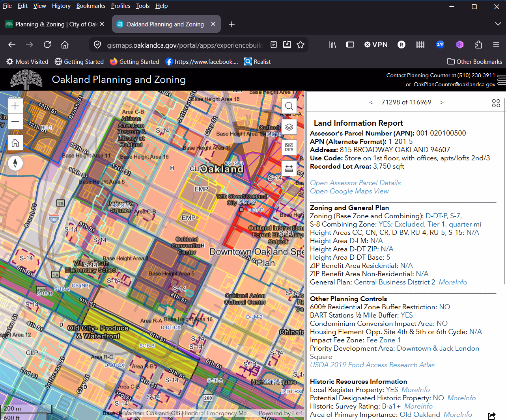Open the shield site protection info
Image resolution: width=506 pixels, height=420 pixels.
click(x=97, y=45)
